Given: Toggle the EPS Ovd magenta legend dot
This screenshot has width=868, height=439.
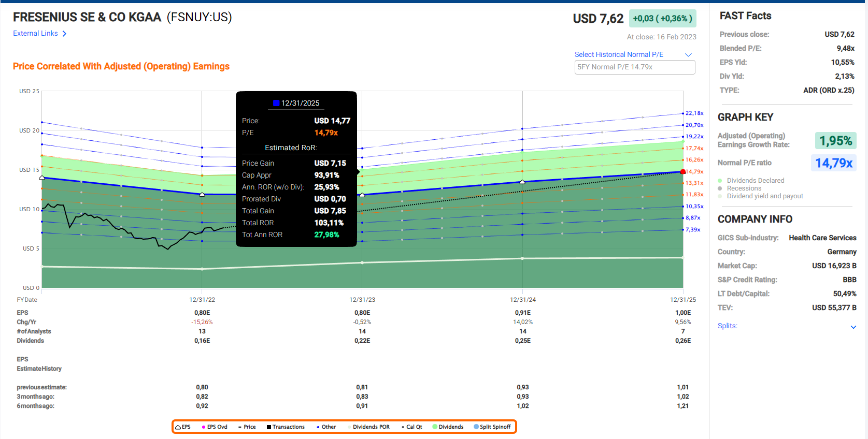Looking at the screenshot, I should [x=204, y=427].
